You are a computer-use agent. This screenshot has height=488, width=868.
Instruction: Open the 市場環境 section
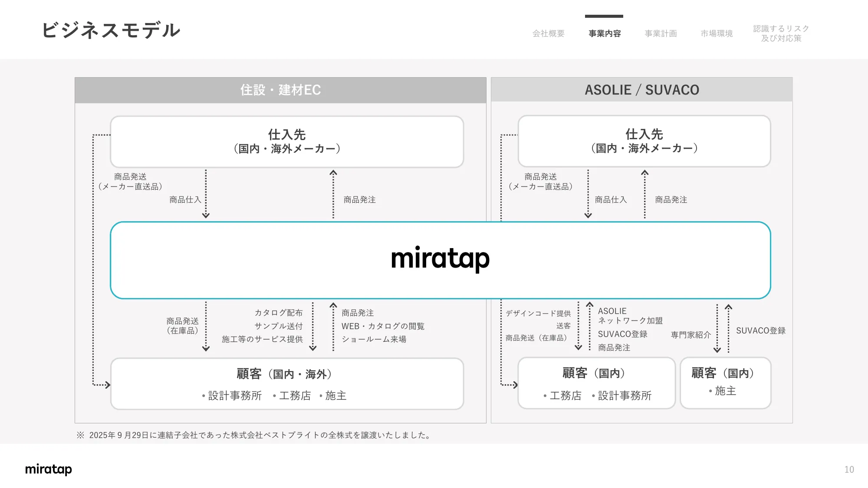pos(716,33)
